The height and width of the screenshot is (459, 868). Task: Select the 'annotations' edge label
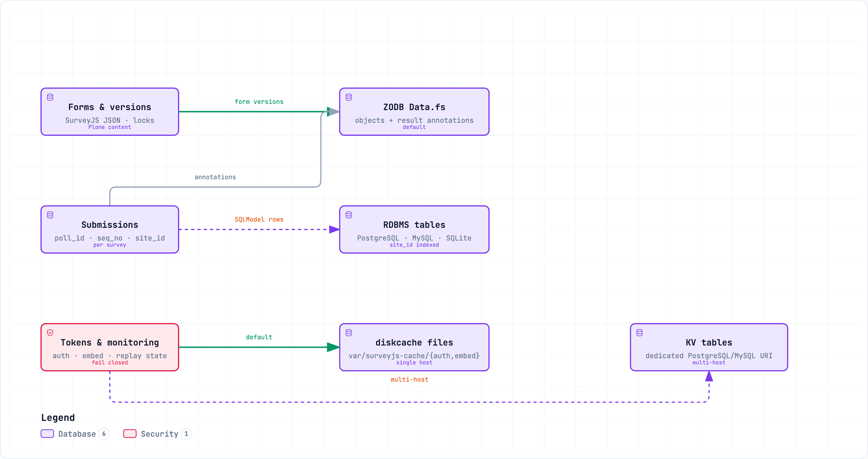coord(215,177)
